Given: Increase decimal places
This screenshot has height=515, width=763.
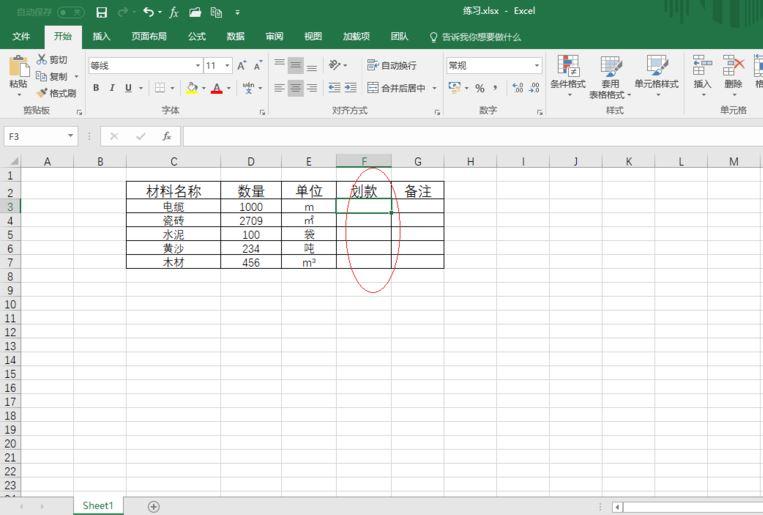Looking at the screenshot, I should coord(518,88).
